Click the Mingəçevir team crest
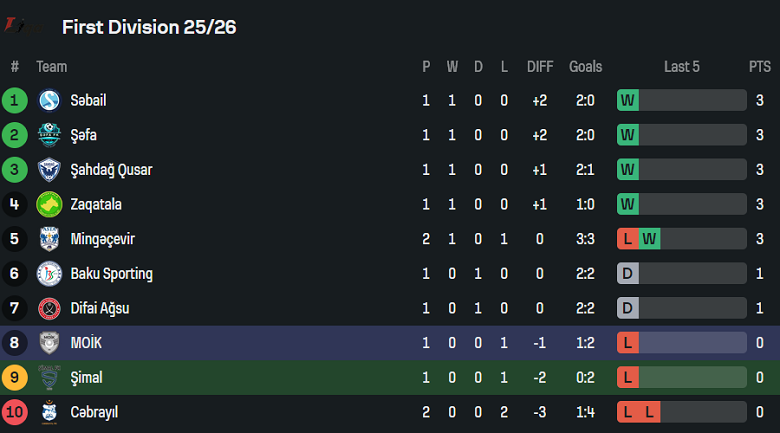This screenshot has width=780, height=433. [x=49, y=239]
